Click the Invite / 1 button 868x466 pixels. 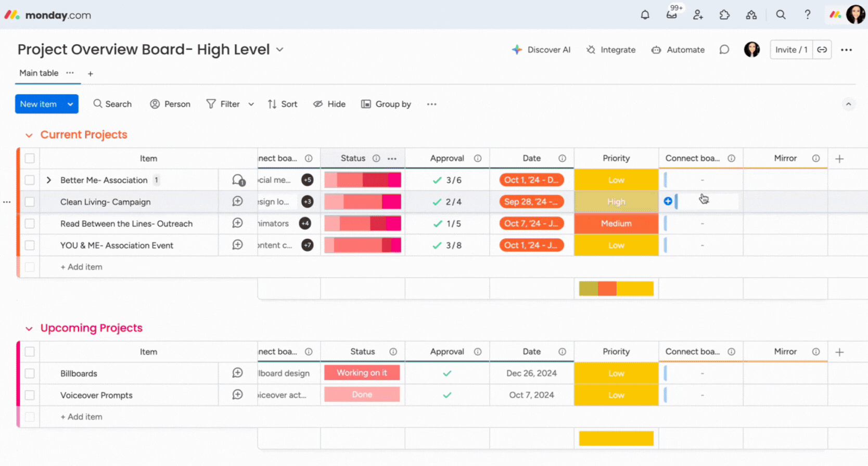(x=792, y=50)
